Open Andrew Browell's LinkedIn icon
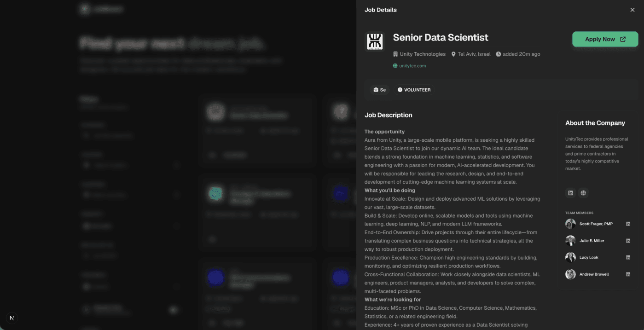Viewport: 644px width, 330px height. [628, 274]
